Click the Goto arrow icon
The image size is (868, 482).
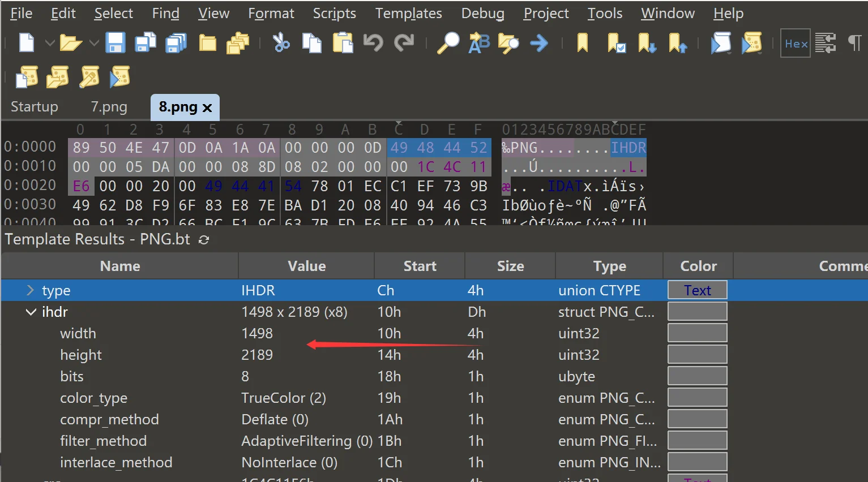(539, 43)
